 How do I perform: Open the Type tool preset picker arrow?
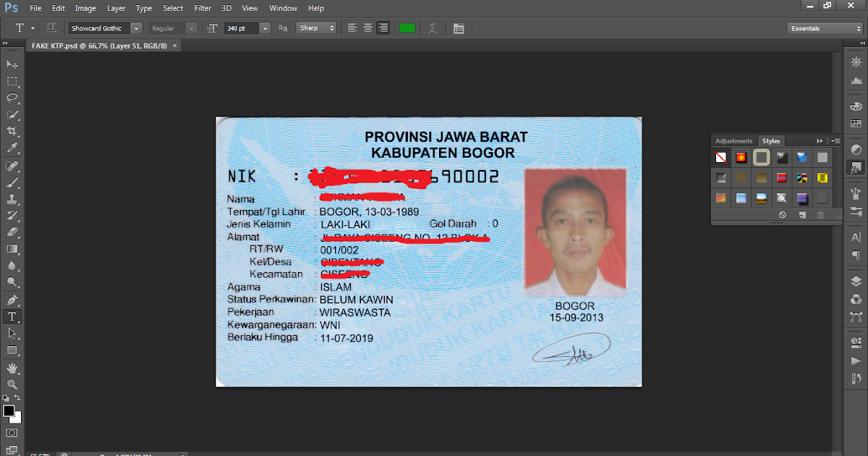tap(33, 28)
